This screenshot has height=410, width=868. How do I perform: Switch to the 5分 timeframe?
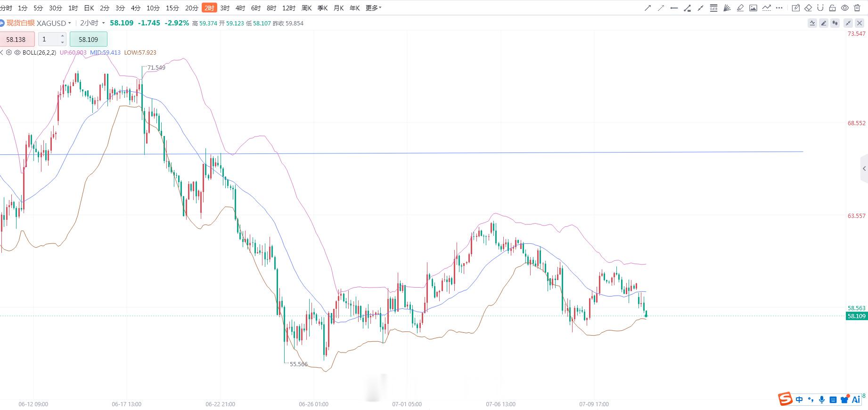[x=38, y=8]
